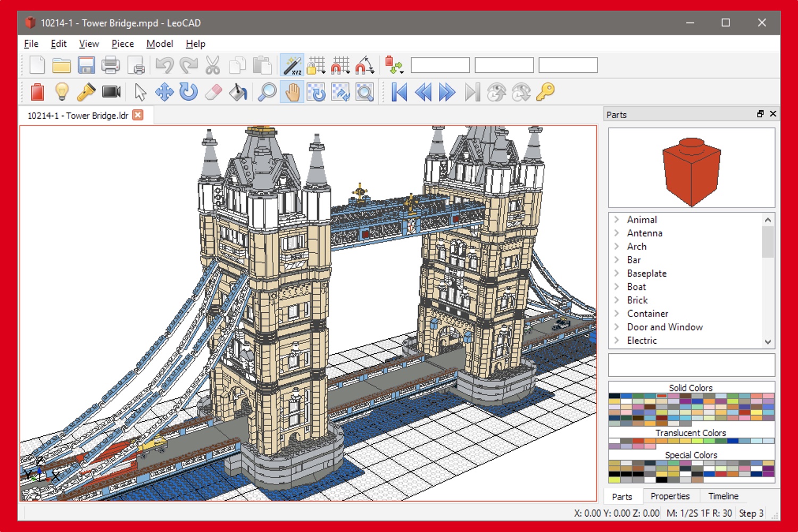Open the File menu
This screenshot has height=532, width=798.
pos(31,44)
